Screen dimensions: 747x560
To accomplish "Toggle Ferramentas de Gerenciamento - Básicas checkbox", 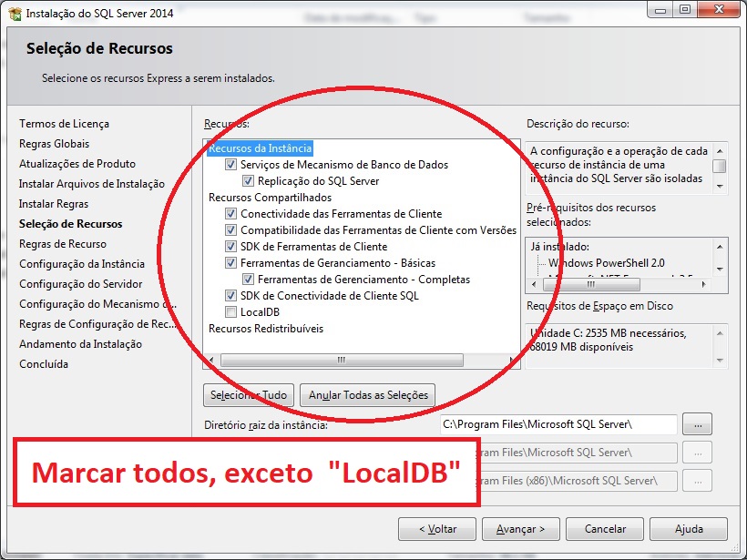I will (x=230, y=263).
